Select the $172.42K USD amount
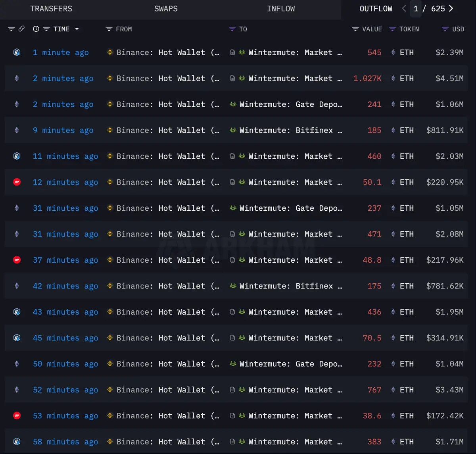Screen dimensions: 476x454 [x=445, y=416]
